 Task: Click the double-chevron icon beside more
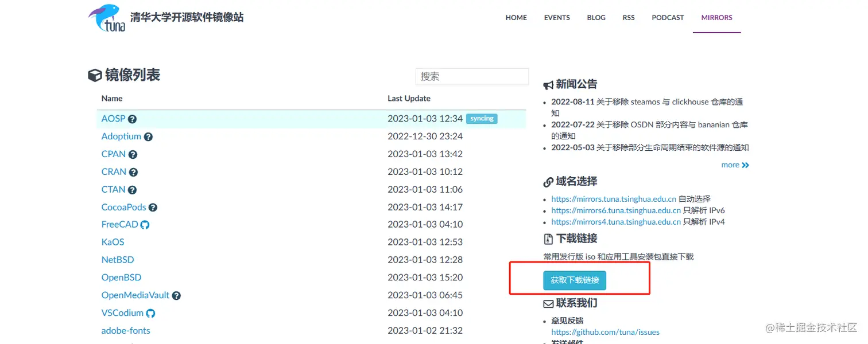(x=745, y=165)
